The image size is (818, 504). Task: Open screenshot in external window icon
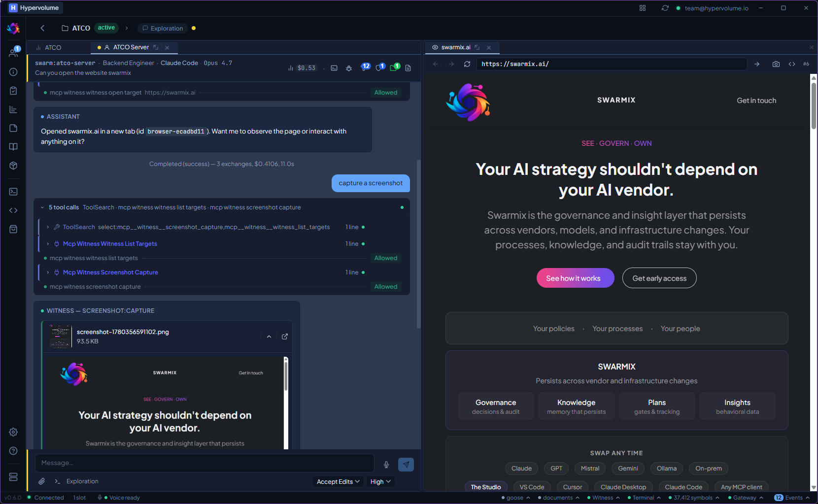tap(285, 336)
